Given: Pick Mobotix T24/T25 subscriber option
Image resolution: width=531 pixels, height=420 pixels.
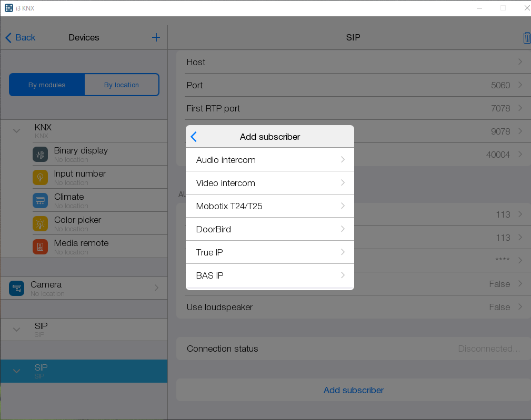Looking at the screenshot, I should pos(269,206).
